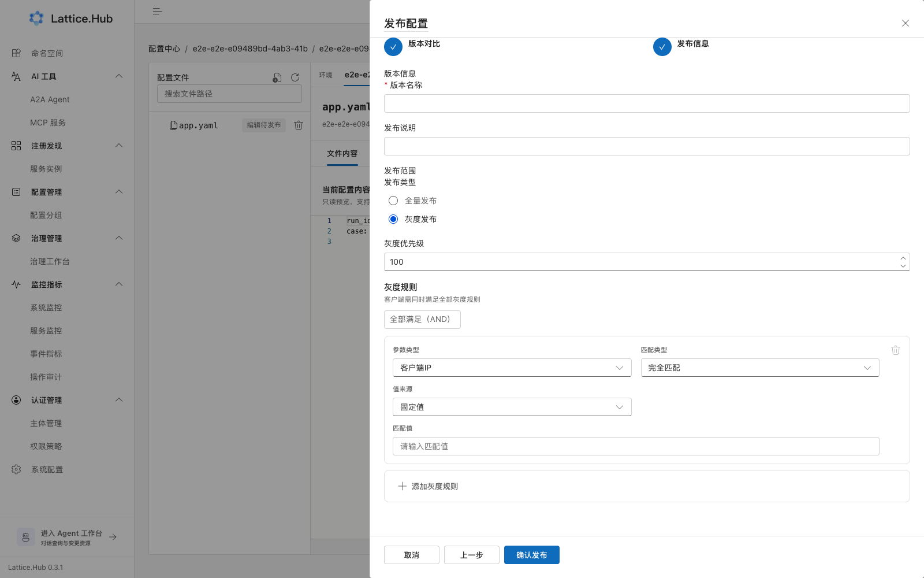Delete the app.yaml file via trash icon

(299, 125)
